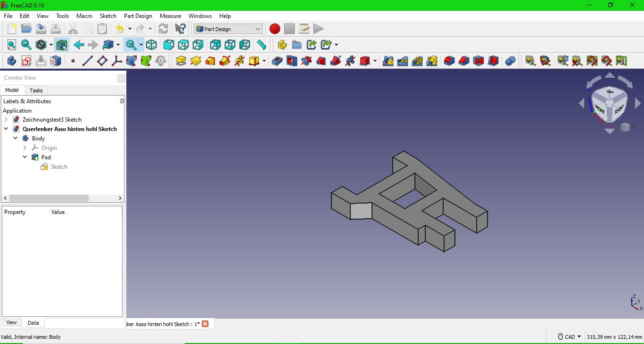Open additive primitive dropdown arrow
The height and width of the screenshot is (344, 644).
click(x=264, y=61)
